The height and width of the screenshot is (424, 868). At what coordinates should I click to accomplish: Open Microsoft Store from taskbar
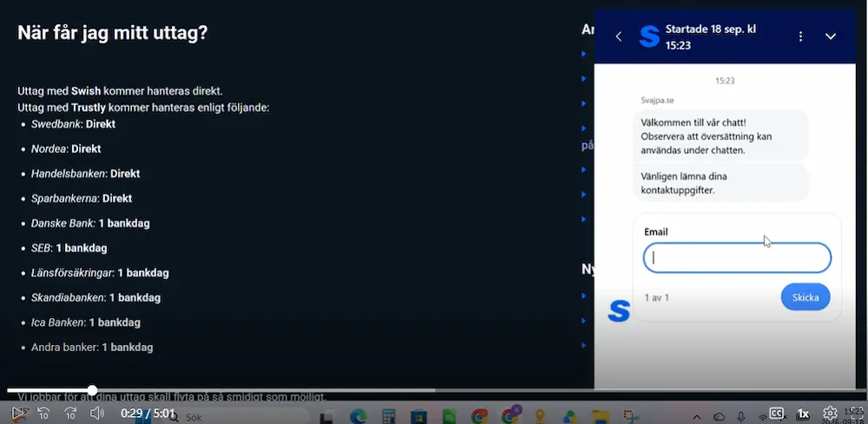[418, 417]
